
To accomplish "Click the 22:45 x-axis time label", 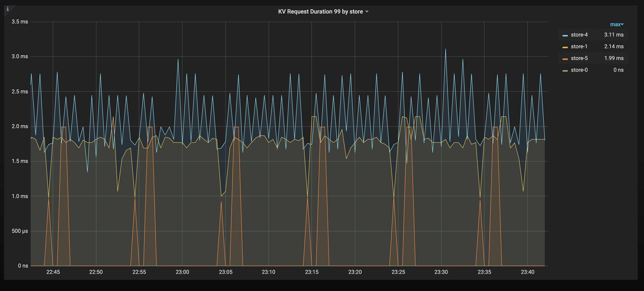I will click(53, 272).
